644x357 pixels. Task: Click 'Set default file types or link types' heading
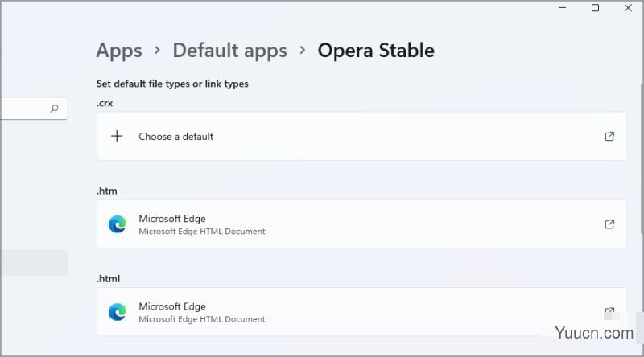172,84
